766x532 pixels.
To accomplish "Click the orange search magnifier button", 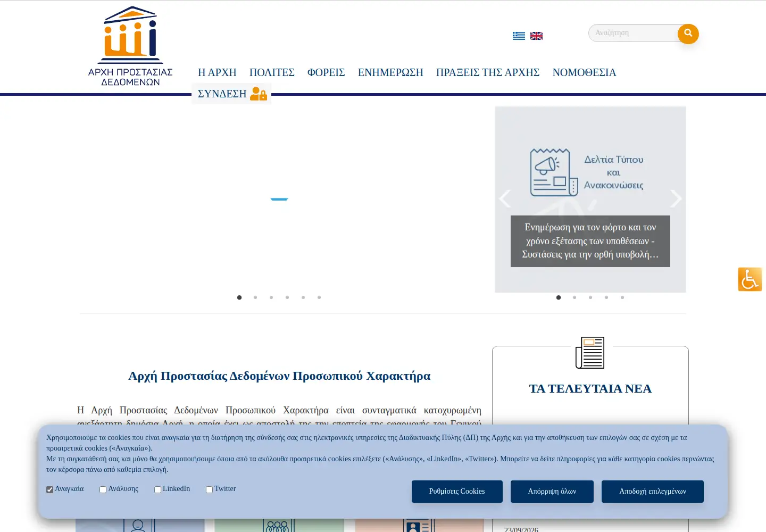I will pos(688,34).
